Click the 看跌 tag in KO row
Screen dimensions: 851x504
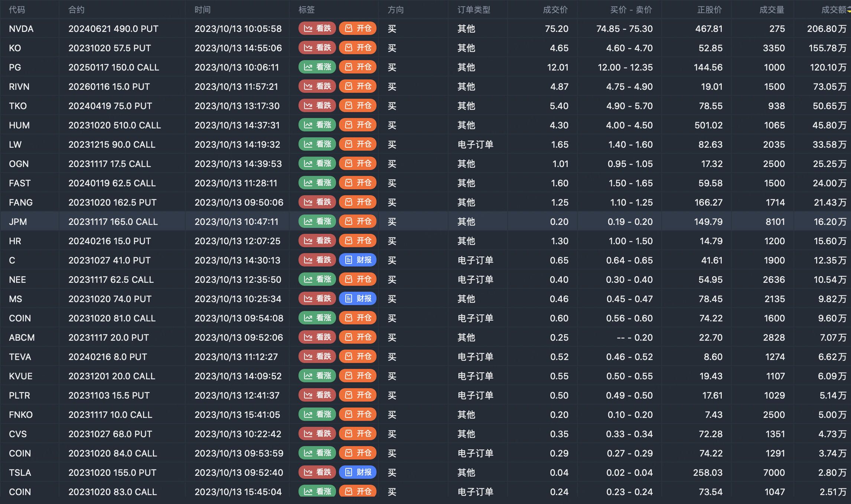tap(317, 48)
